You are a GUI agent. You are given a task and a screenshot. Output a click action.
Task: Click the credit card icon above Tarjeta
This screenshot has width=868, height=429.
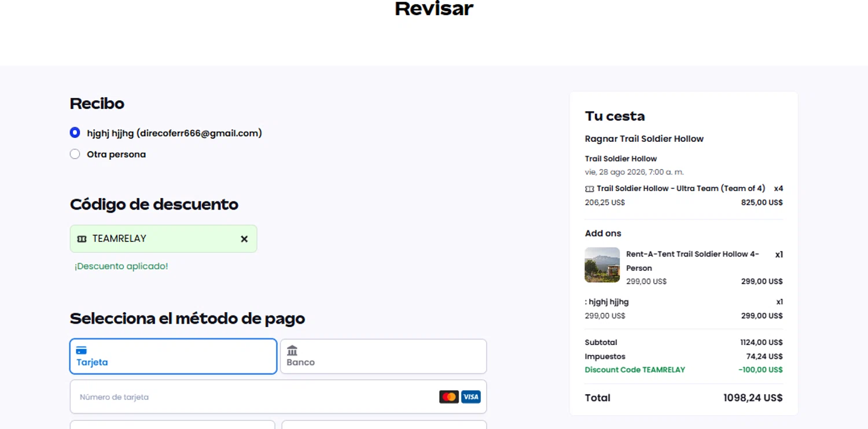tap(82, 350)
